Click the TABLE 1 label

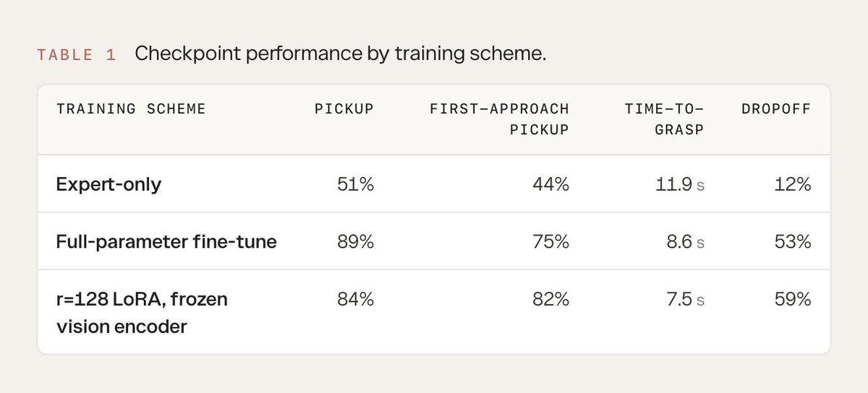coord(77,55)
